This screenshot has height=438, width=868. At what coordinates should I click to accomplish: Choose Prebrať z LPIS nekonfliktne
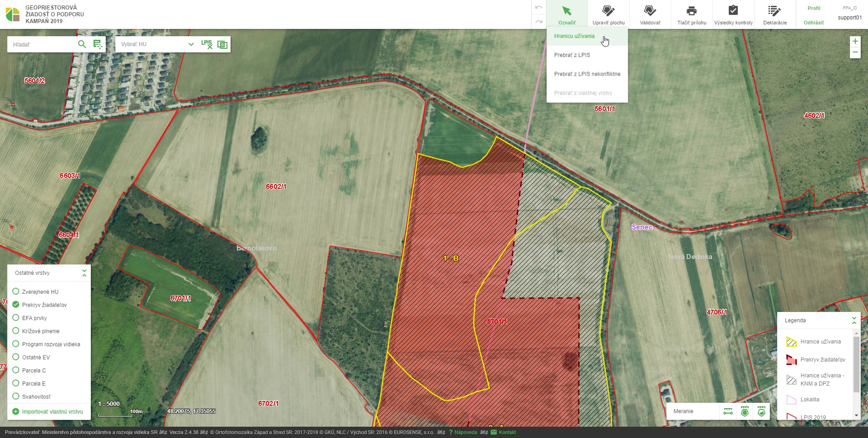click(587, 74)
